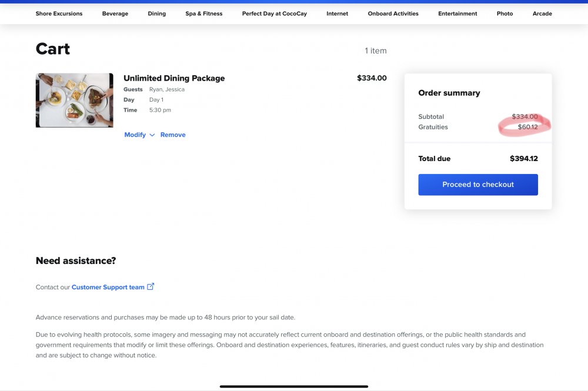The width and height of the screenshot is (588, 391).
Task: Remove the Unlimited Dining Package
Action: pyautogui.click(x=173, y=135)
